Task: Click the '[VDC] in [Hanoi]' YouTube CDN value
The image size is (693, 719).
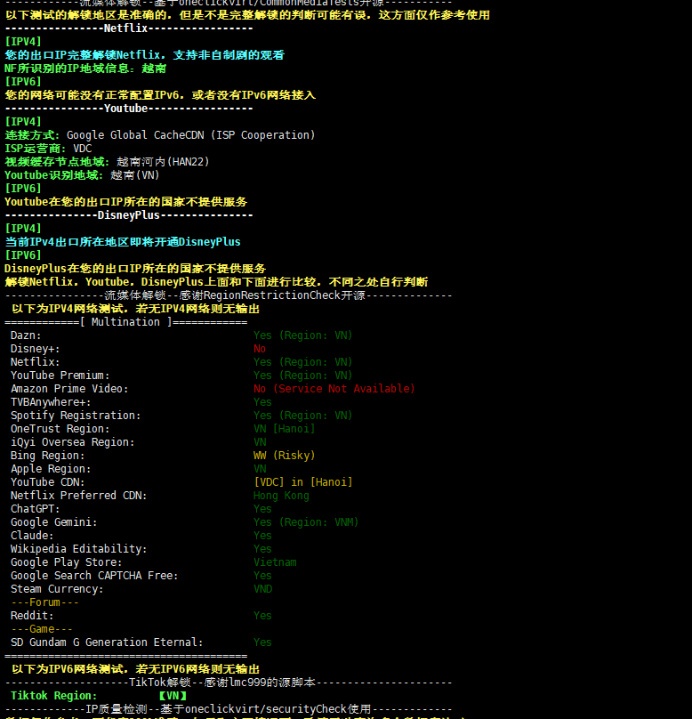Action: coord(303,482)
